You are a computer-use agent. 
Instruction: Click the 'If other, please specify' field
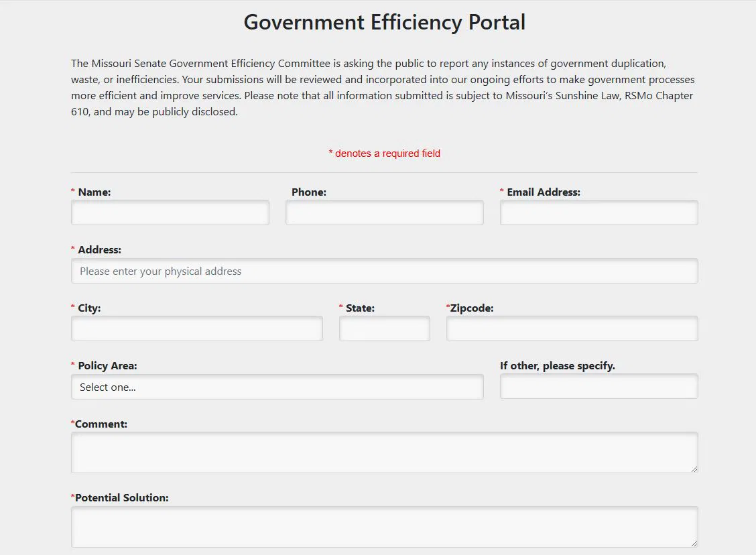(x=598, y=386)
